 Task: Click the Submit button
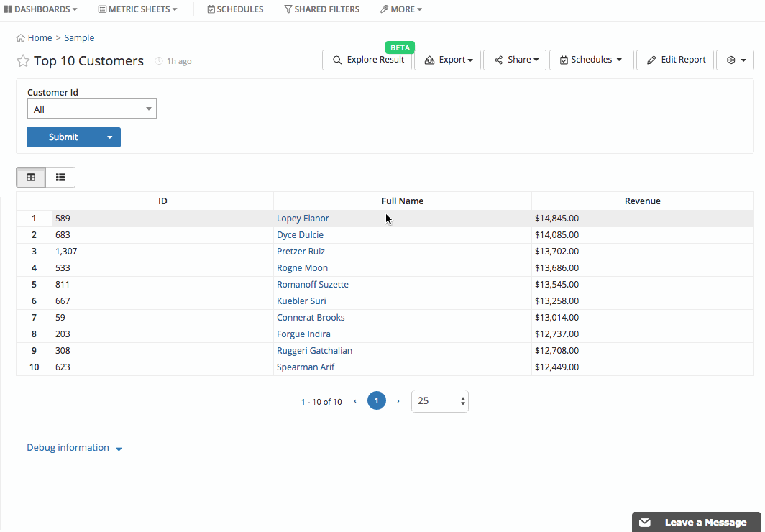click(x=63, y=137)
